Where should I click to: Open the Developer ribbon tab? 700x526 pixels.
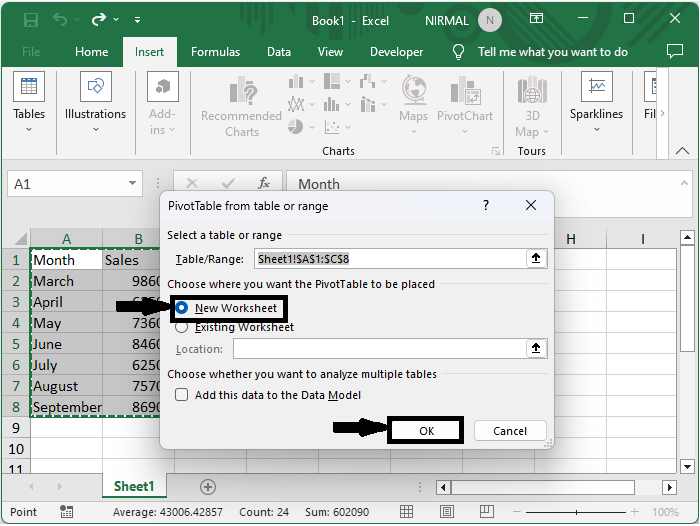pos(396,52)
